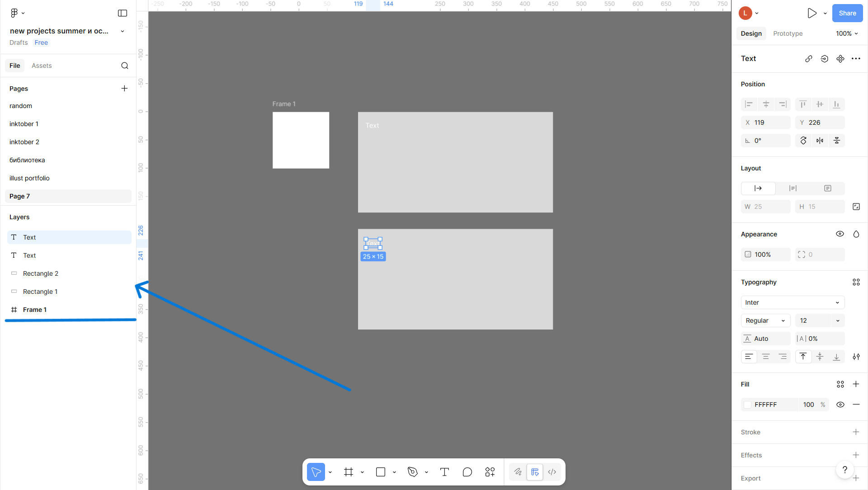The image size is (868, 490).
Task: Select the Rectangle 2 layer
Action: tap(41, 273)
